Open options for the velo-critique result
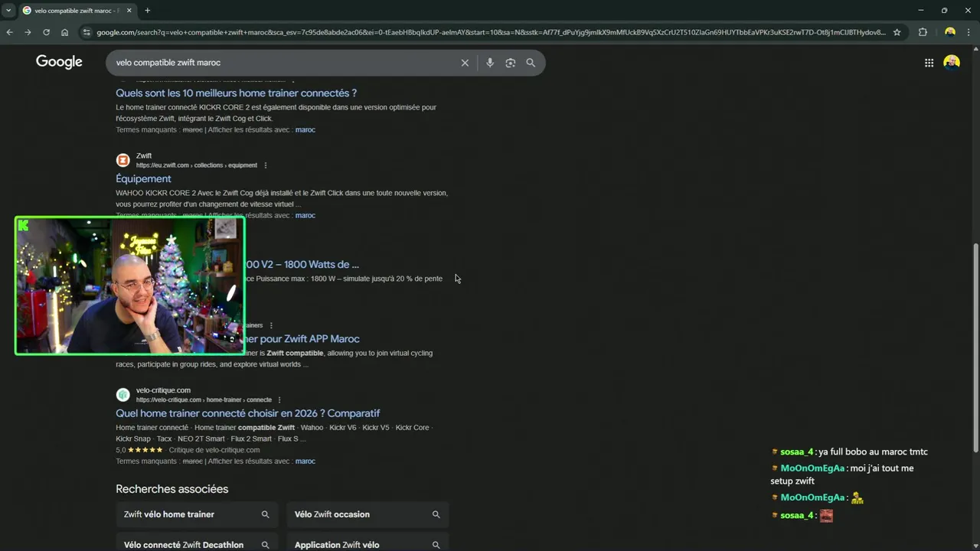This screenshot has height=551, width=980. coord(279,399)
